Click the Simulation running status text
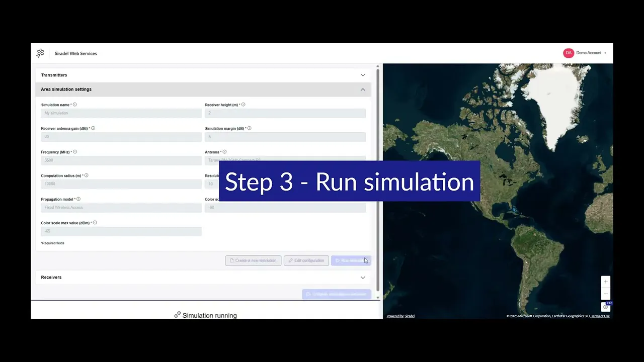Image resolution: width=644 pixels, height=362 pixels. click(210, 316)
